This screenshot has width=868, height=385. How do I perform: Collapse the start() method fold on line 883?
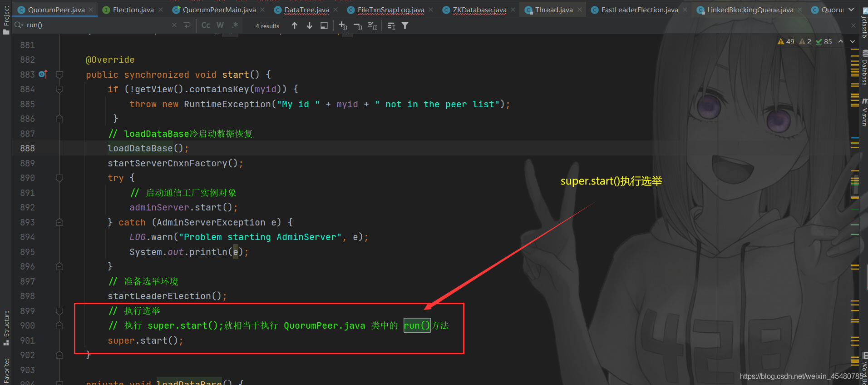[59, 75]
